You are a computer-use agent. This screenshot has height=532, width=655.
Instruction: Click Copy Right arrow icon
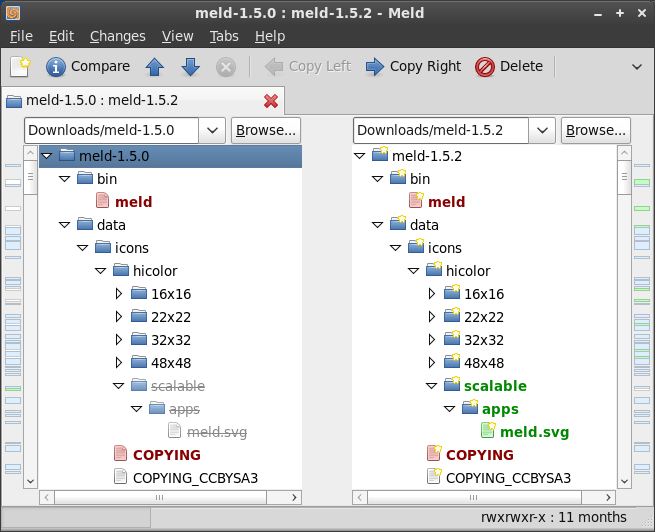click(x=375, y=67)
